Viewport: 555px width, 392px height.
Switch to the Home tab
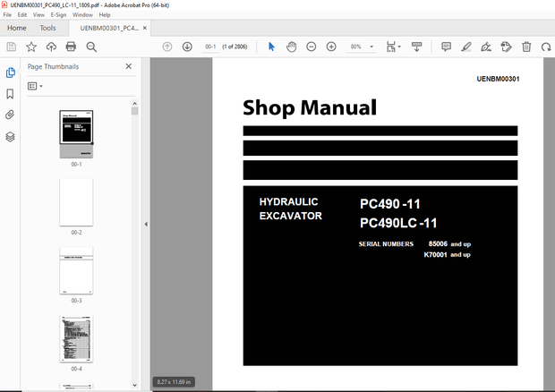(x=17, y=28)
